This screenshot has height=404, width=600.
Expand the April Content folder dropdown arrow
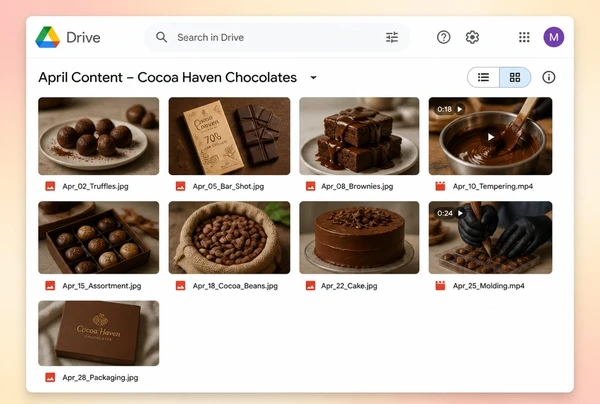tap(313, 78)
